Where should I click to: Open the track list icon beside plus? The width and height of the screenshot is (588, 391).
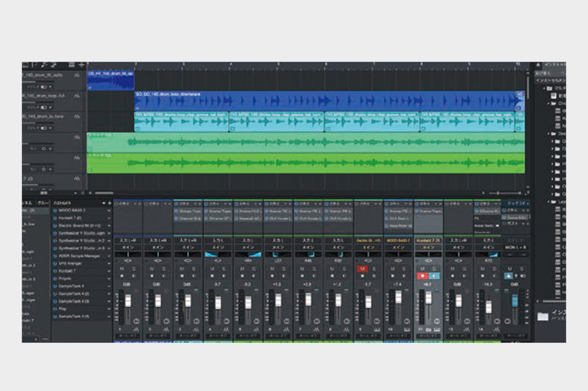[x=71, y=65]
